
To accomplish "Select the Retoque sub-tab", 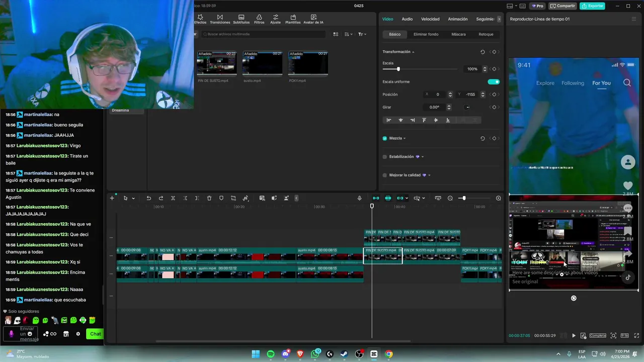I will click(486, 34).
